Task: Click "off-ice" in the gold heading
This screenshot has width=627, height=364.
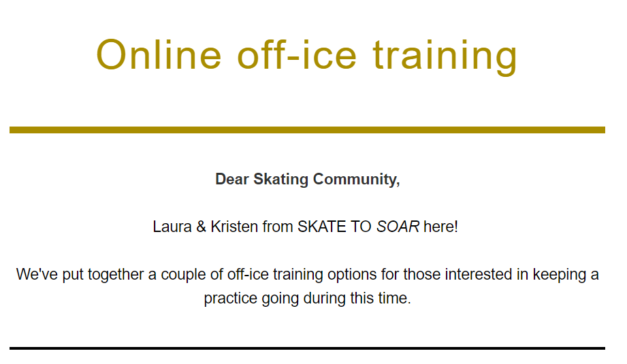Action: [x=297, y=54]
